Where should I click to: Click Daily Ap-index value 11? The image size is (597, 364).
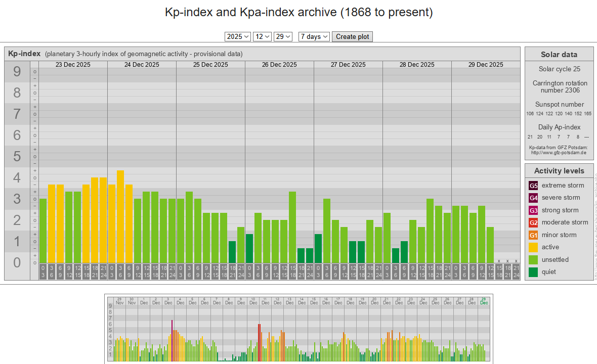click(549, 137)
